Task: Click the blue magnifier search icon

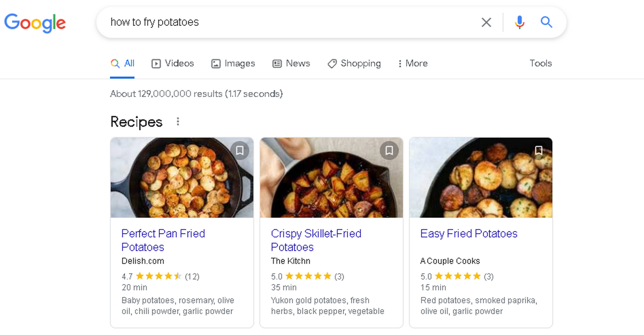Action: click(546, 22)
